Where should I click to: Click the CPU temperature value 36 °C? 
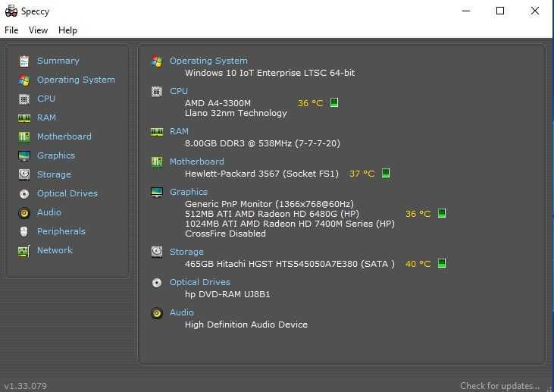pos(310,103)
